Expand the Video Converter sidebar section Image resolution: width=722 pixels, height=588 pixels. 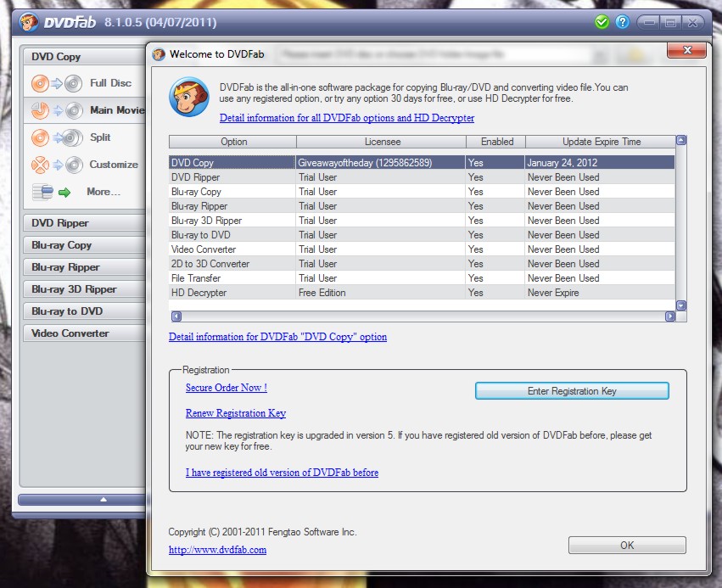point(85,333)
